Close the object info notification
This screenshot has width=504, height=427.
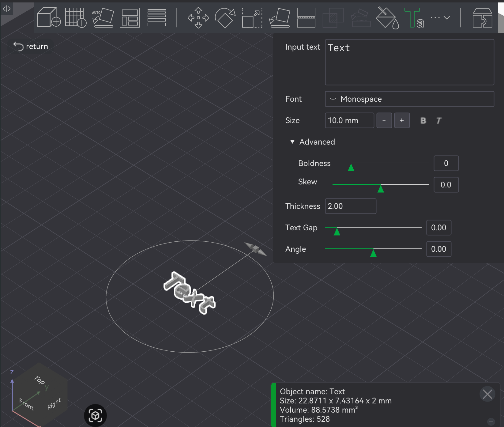487,394
